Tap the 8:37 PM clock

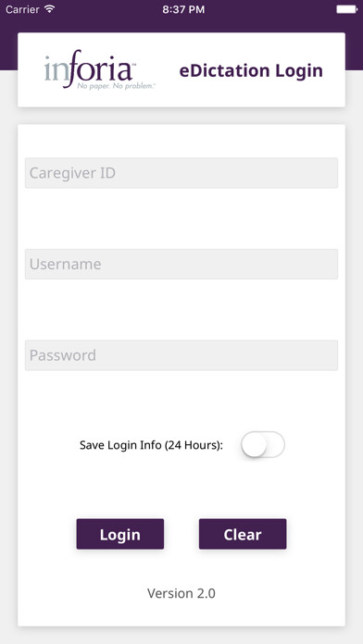tap(183, 9)
